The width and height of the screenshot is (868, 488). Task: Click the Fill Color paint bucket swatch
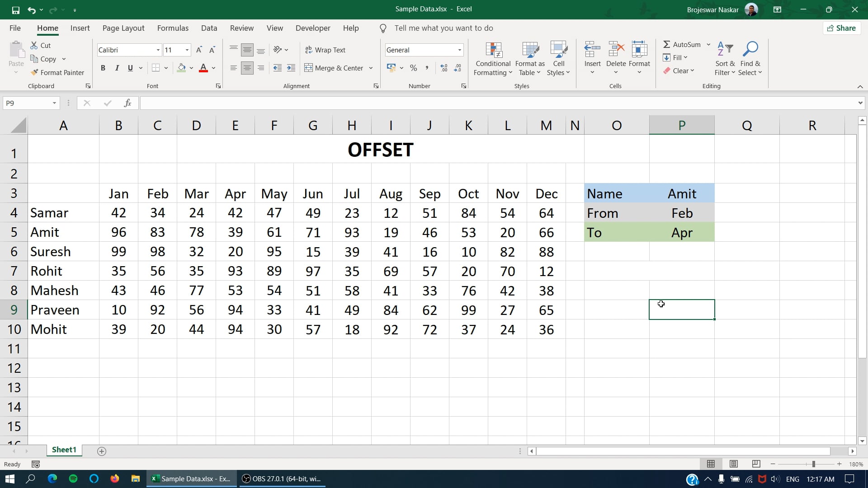(181, 68)
